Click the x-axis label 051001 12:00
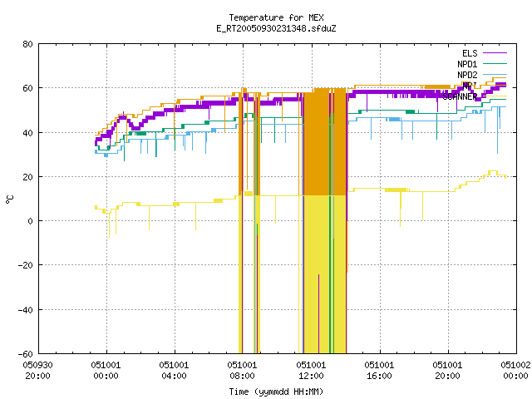The image size is (532, 399). 311,371
